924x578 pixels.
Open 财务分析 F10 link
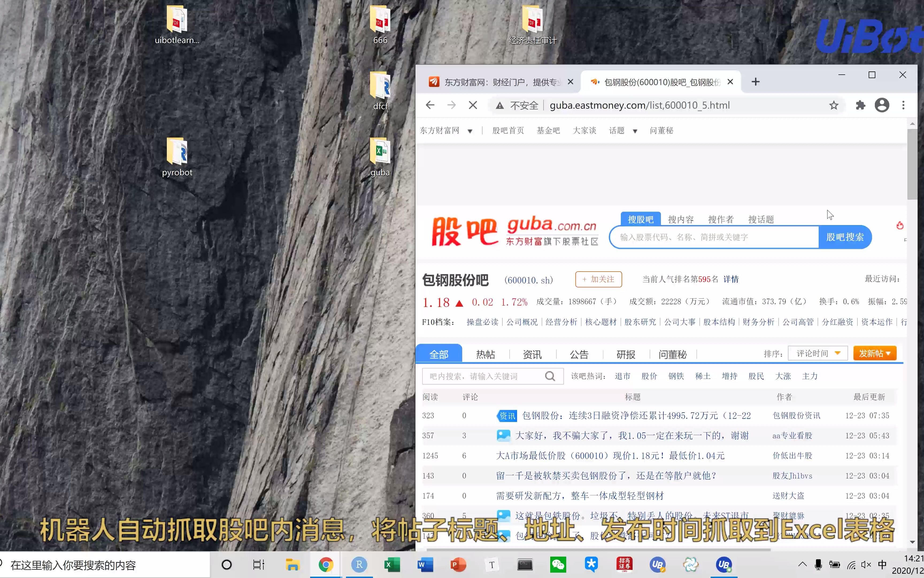coord(758,322)
